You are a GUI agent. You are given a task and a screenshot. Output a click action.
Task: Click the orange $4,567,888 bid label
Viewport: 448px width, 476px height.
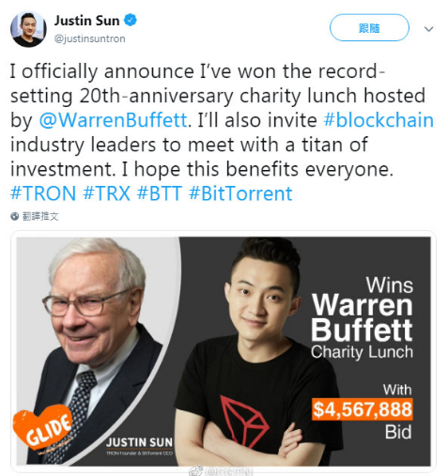pos(363,409)
